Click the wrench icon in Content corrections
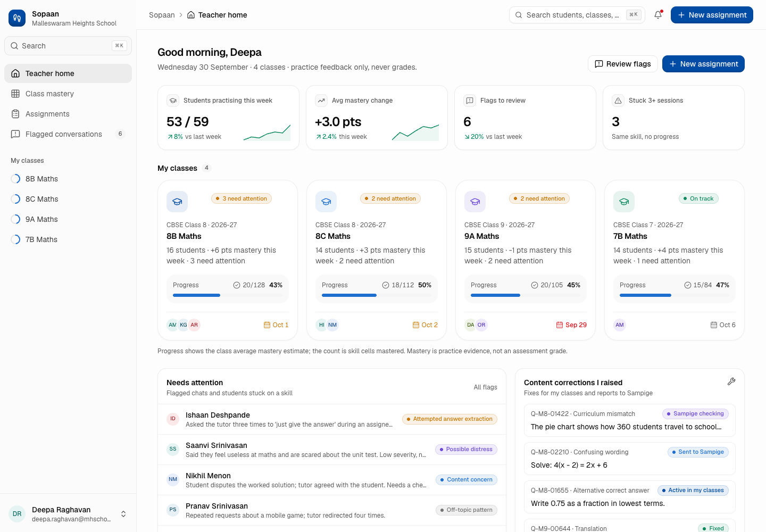The height and width of the screenshot is (532, 766). [x=731, y=381]
